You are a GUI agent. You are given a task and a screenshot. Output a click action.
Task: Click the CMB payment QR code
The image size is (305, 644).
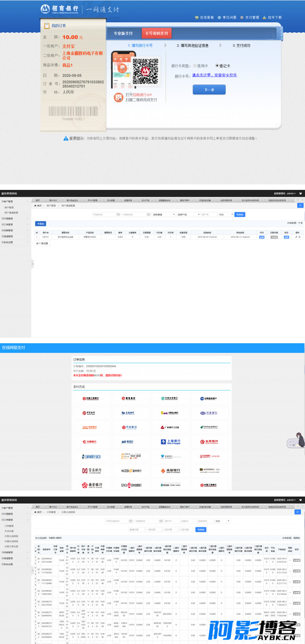145,71
